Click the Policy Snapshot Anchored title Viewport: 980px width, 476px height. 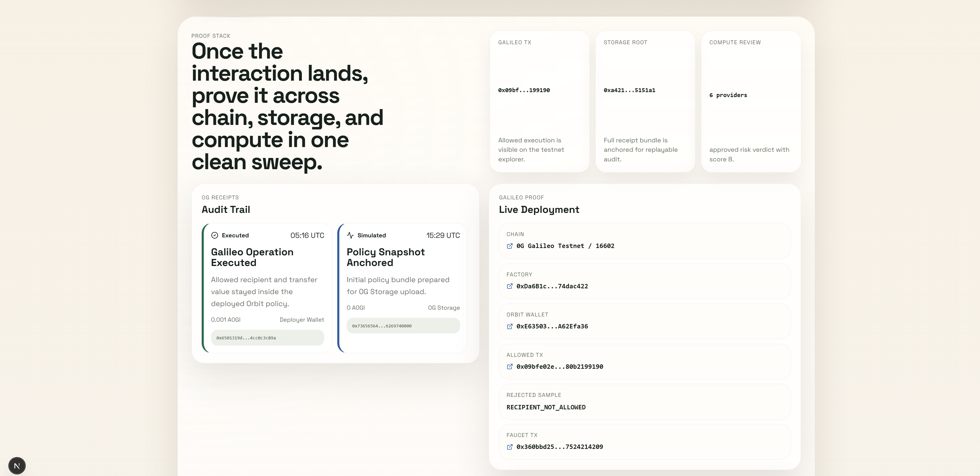386,258
